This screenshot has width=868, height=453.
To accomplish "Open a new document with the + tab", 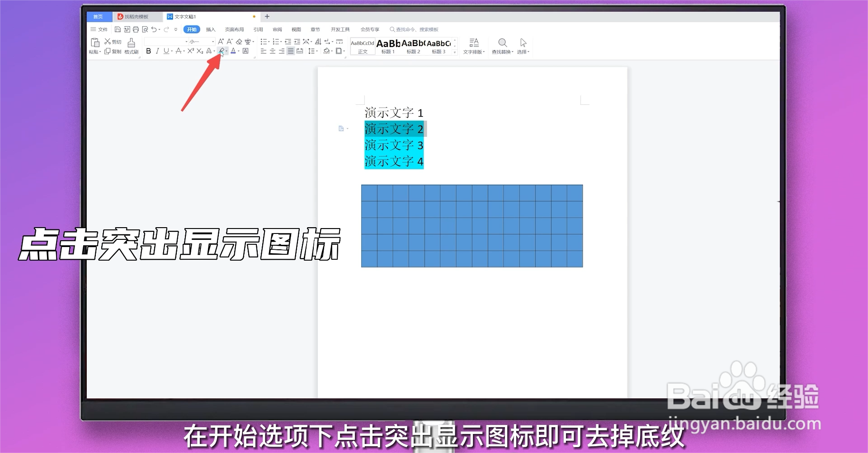I will click(267, 16).
